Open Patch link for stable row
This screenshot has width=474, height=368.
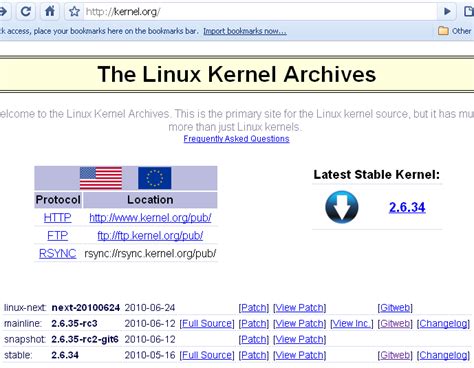[254, 355]
